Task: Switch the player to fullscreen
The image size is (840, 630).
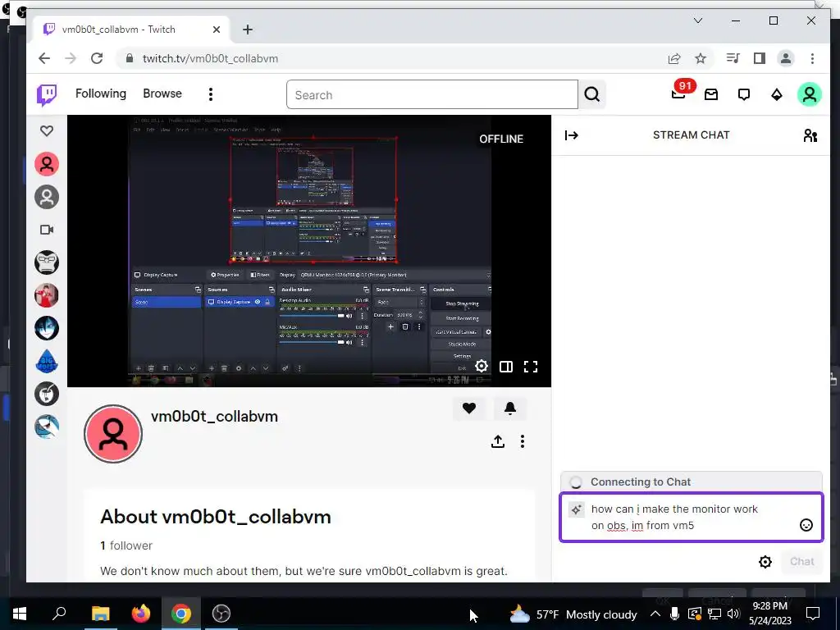Action: (x=531, y=367)
